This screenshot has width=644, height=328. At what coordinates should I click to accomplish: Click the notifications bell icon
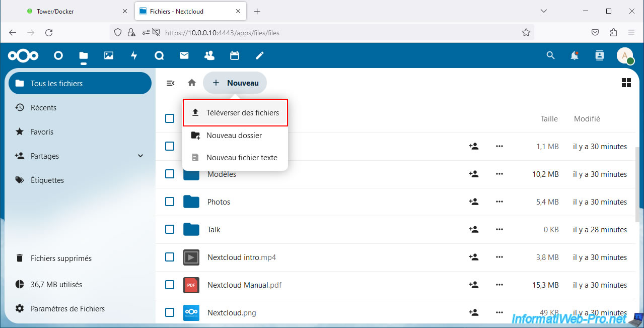575,55
